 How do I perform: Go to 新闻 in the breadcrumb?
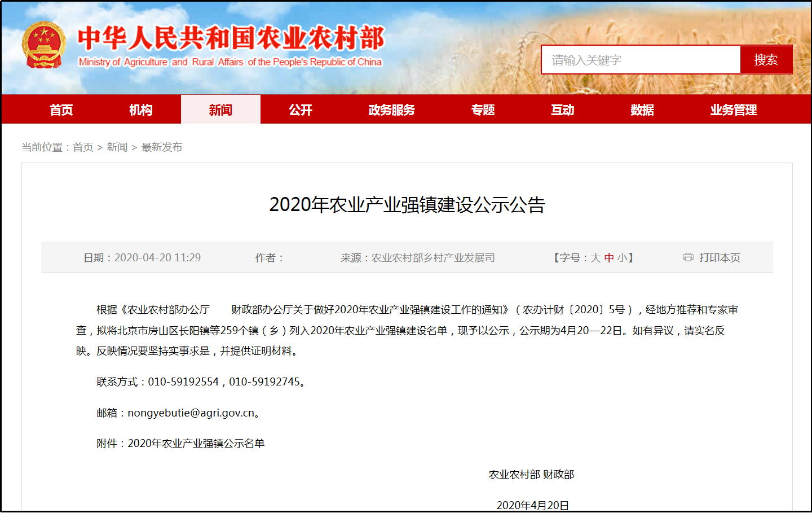(117, 147)
